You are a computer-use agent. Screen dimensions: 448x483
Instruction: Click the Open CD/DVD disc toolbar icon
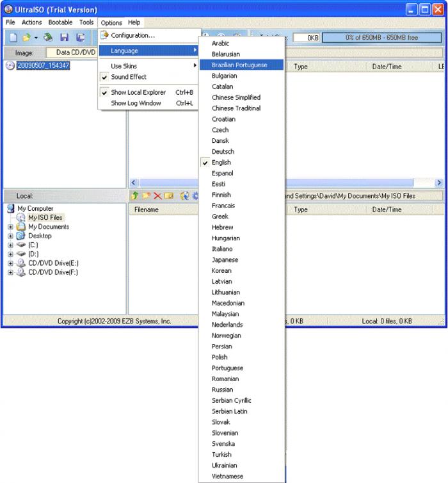[48, 37]
